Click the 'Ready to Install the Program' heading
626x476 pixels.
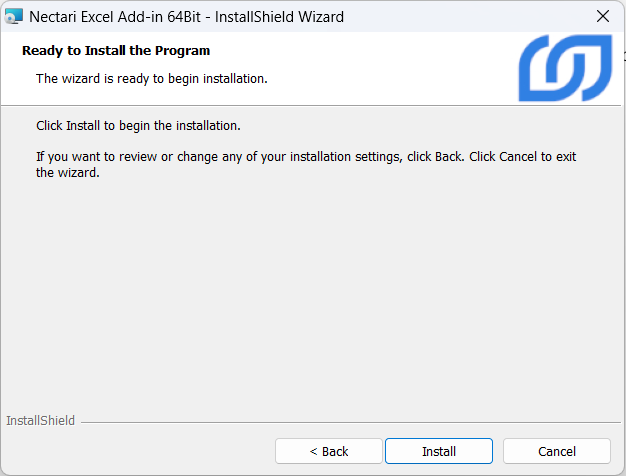(116, 50)
